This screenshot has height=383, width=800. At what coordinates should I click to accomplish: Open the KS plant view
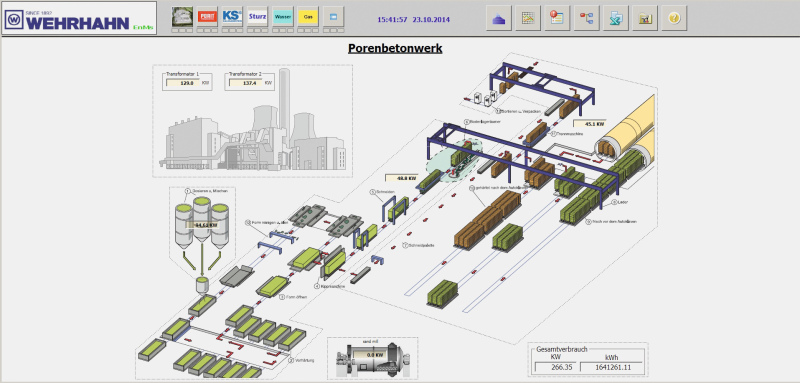(x=232, y=16)
